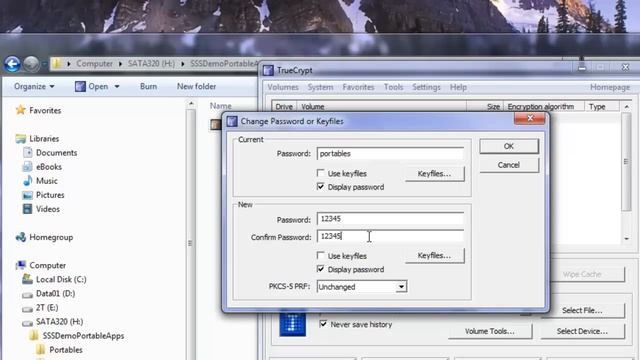
Task: Expand the breadcrumb arrow before Computer
Action: [69, 64]
